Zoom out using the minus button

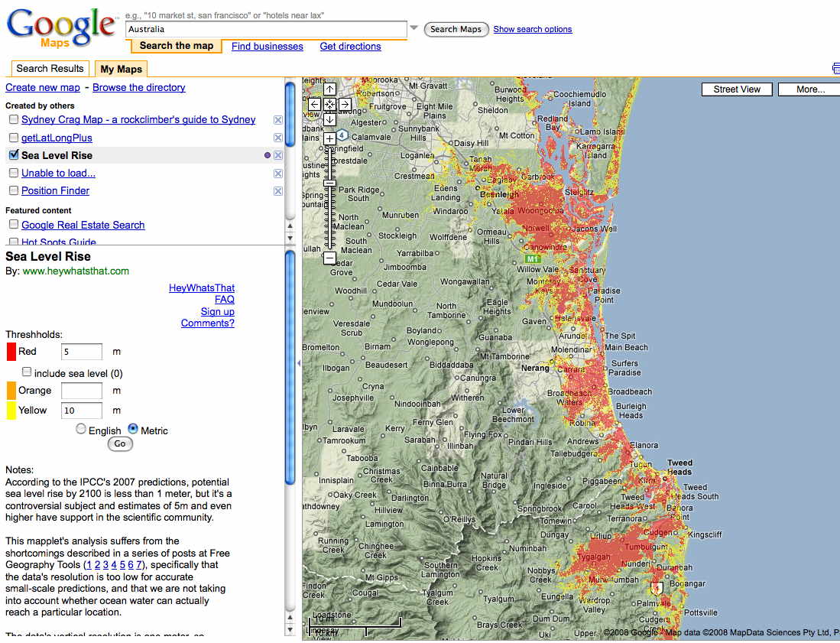pos(329,258)
